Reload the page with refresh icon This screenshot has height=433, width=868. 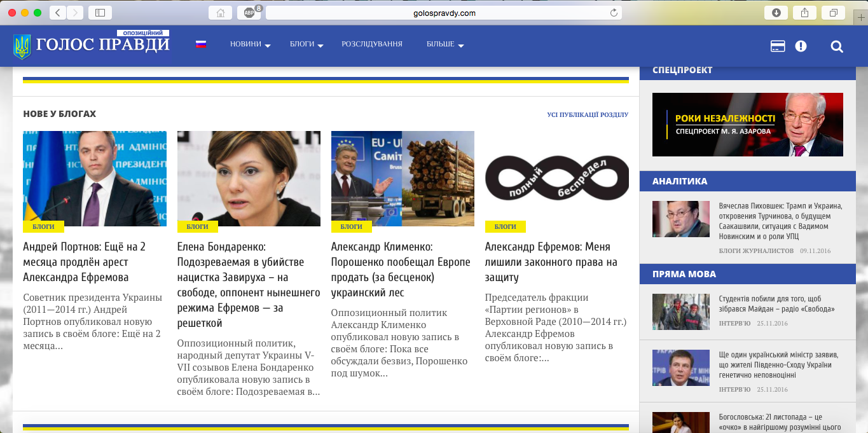pos(614,13)
